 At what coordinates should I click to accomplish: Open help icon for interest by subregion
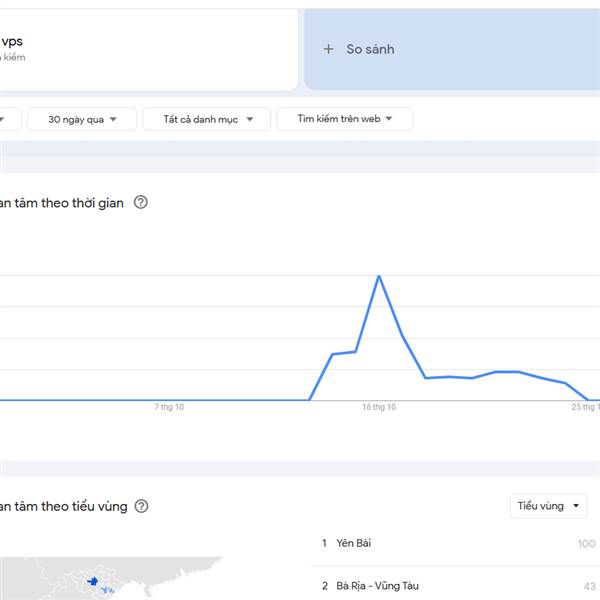pos(141,506)
